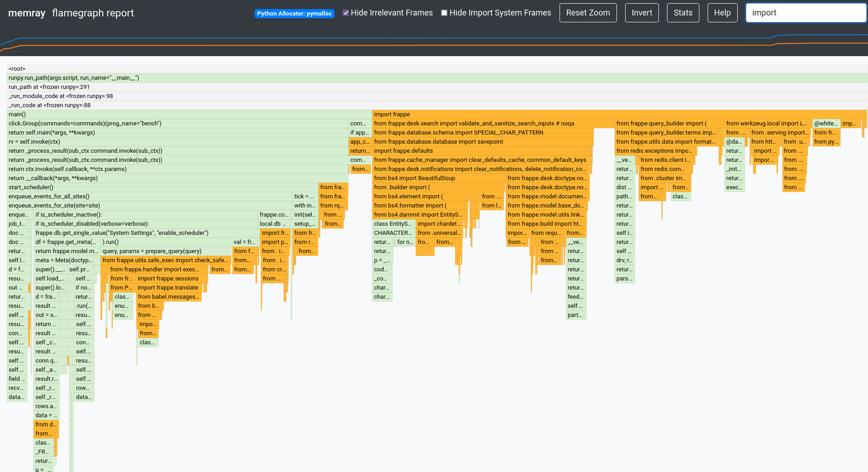Zoom into the main() frame
Screen dimensions: 868x472
tap(190, 114)
